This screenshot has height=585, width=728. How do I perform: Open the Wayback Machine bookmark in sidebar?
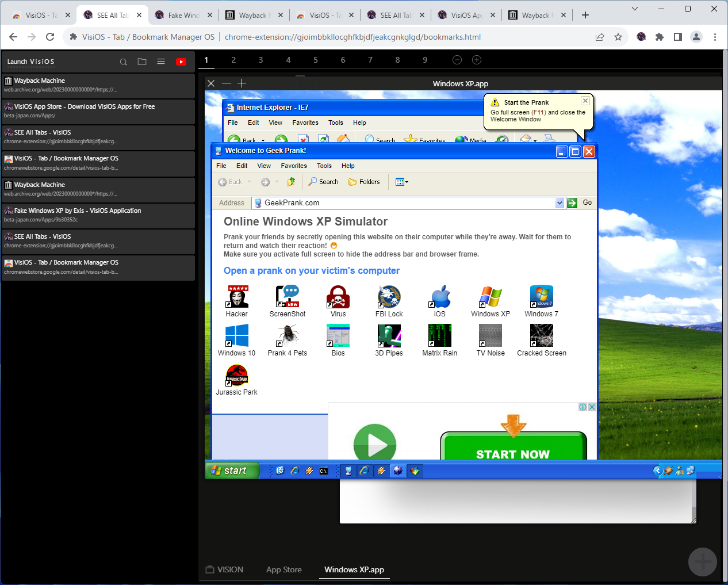click(x=98, y=85)
